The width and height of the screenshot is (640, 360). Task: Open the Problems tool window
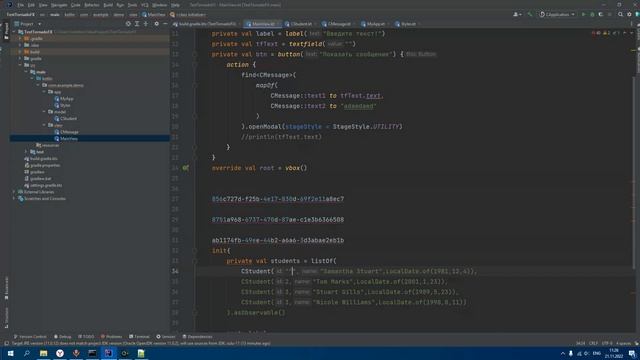[x=111, y=337]
